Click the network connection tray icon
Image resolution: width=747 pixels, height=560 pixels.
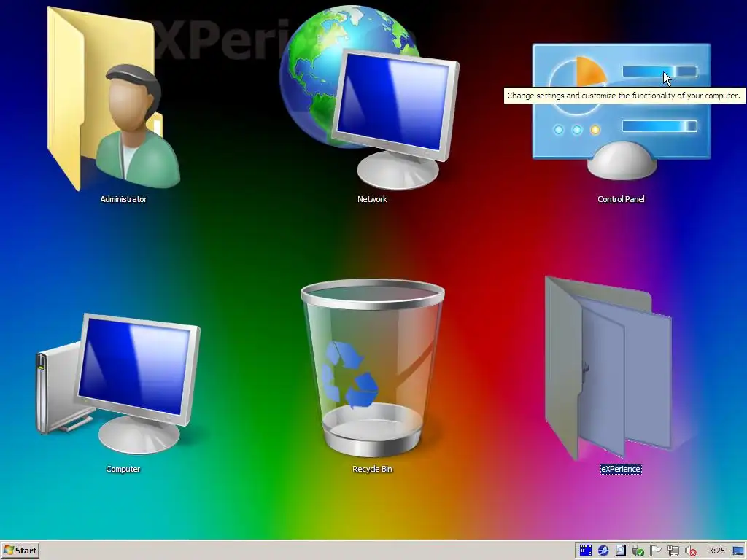click(x=673, y=551)
